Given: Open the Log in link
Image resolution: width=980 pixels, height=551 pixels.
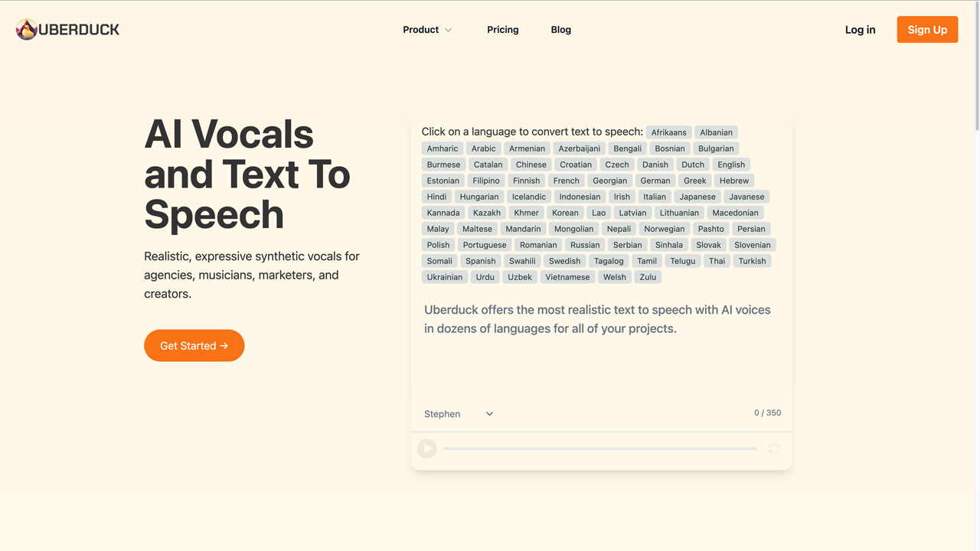Looking at the screenshot, I should pyautogui.click(x=860, y=29).
